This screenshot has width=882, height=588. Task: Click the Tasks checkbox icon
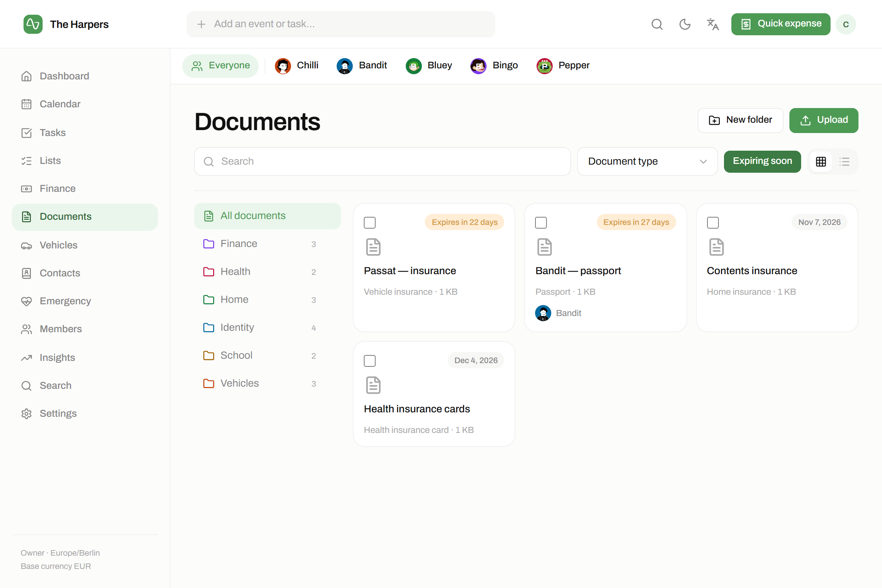point(26,133)
